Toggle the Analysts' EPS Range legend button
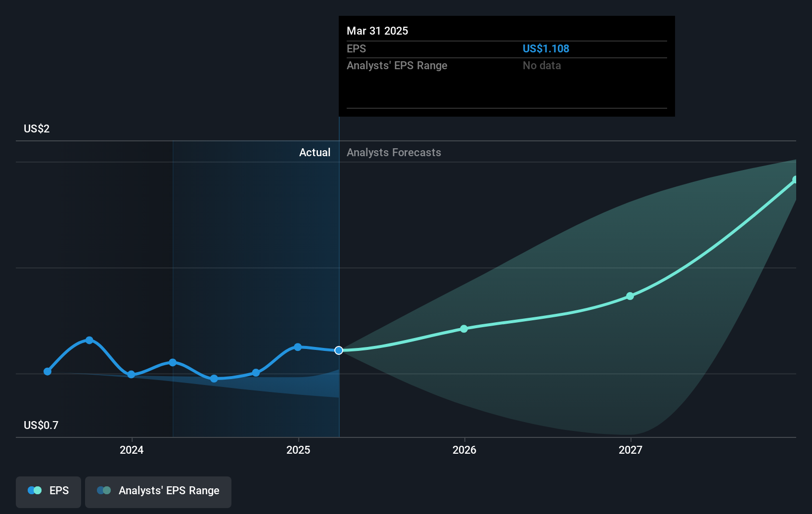 pyautogui.click(x=158, y=492)
